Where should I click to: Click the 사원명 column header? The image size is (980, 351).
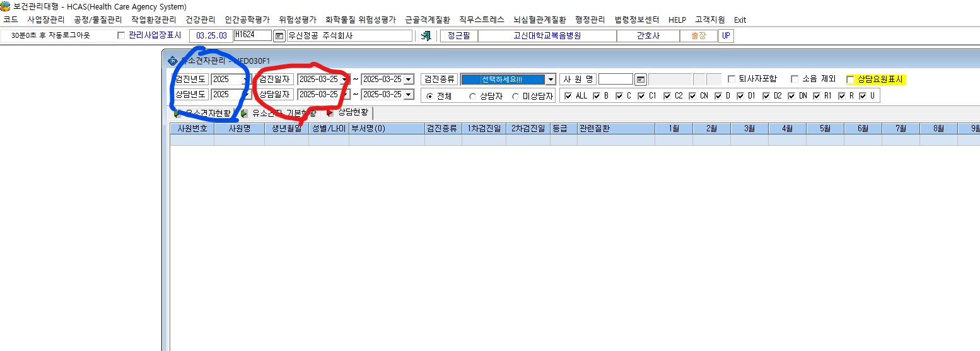pos(239,128)
